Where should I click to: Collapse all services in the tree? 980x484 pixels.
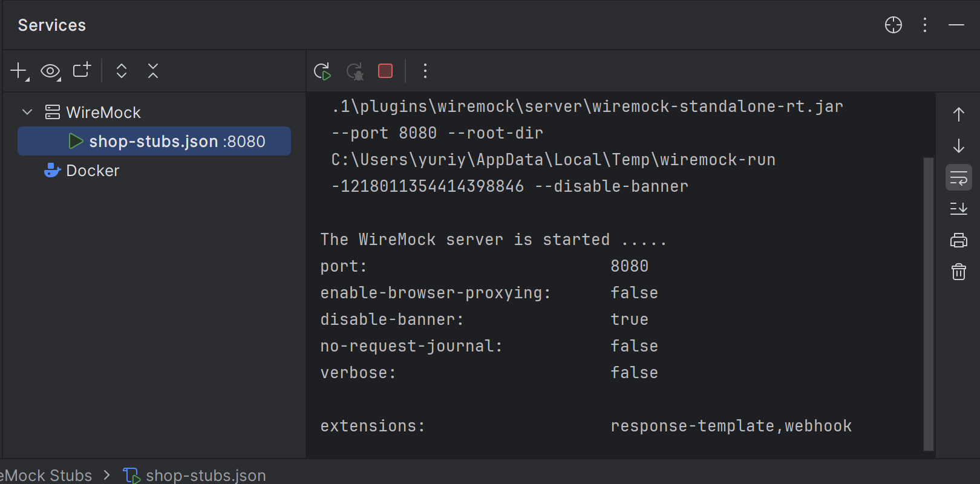[x=153, y=71]
